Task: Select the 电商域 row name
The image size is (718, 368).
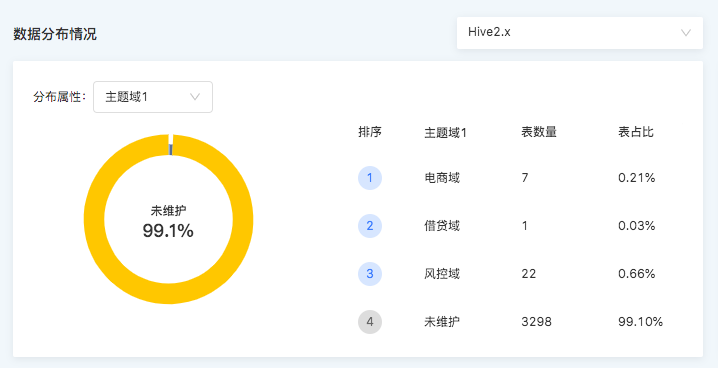Action: [x=442, y=178]
